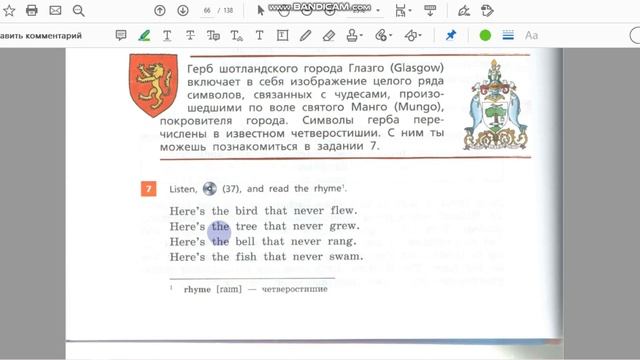Click the orange number 7 exercise box
The image size is (640, 360).
click(x=149, y=189)
